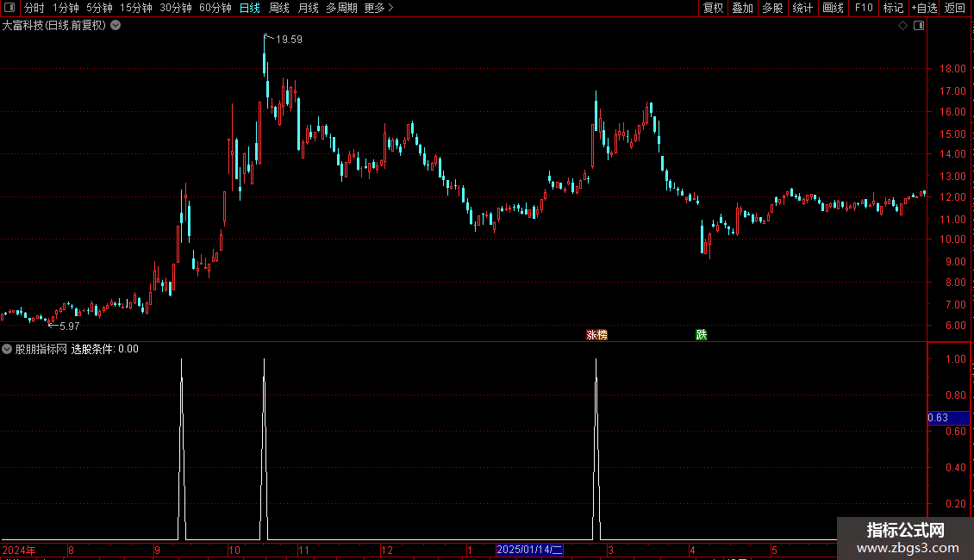Screen dimensions: 974x560
Task: Click the diamond icon in chart header
Action: click(x=903, y=26)
